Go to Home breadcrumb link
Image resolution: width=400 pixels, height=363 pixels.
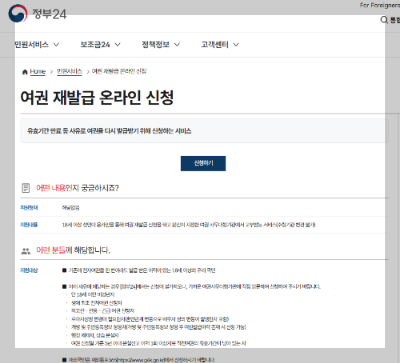pos(38,71)
